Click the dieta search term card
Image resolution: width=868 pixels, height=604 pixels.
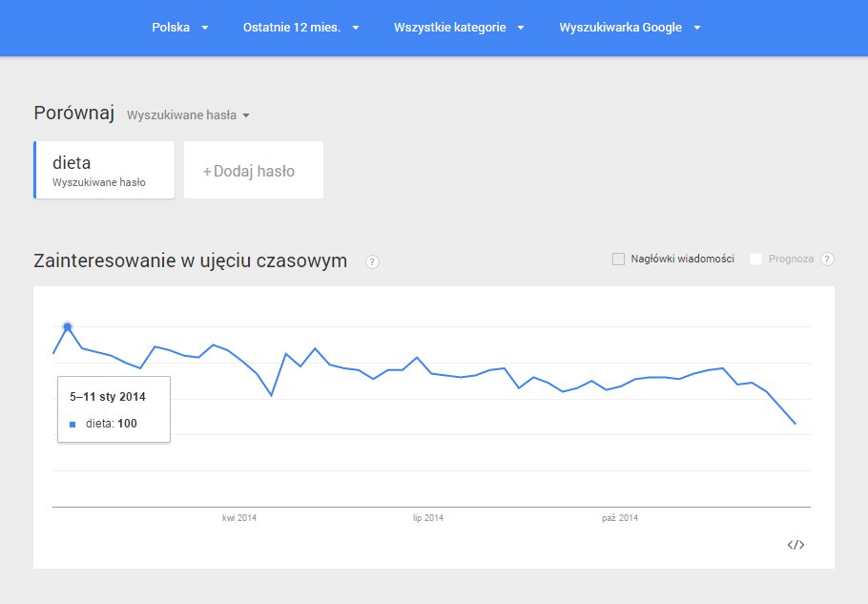pyautogui.click(x=105, y=170)
